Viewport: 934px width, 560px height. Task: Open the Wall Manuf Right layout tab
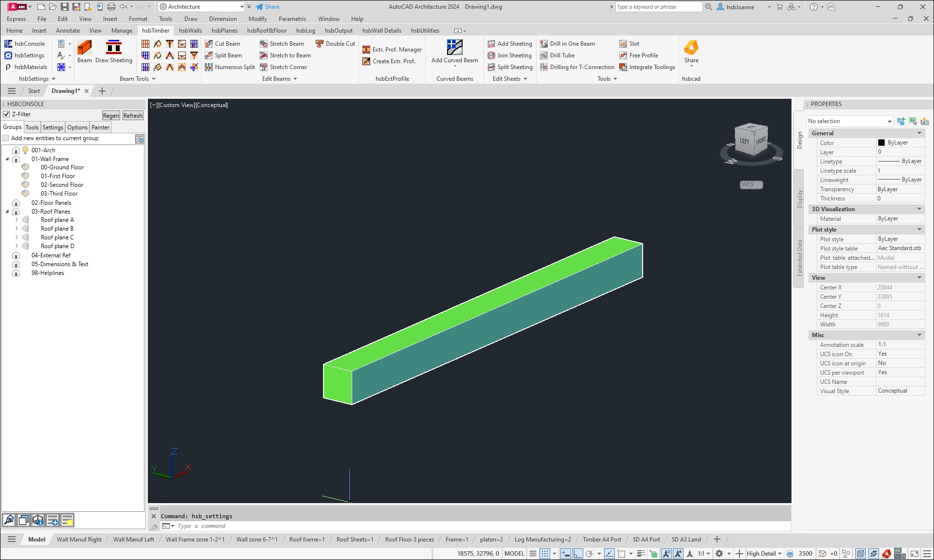point(79,540)
